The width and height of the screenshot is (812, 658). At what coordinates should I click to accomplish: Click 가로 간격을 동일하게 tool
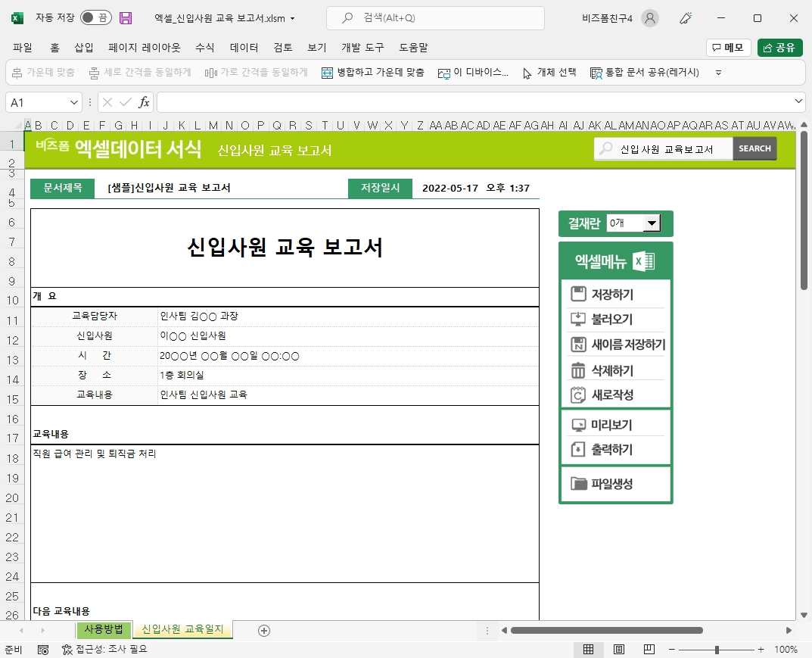pos(256,73)
